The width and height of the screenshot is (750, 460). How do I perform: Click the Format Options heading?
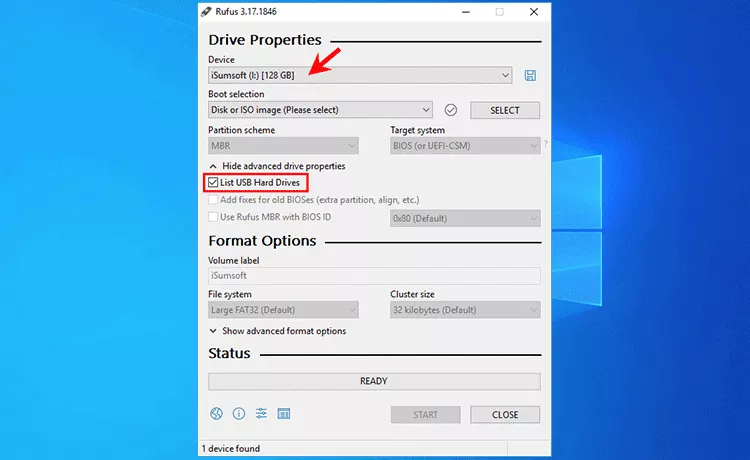[x=262, y=241]
